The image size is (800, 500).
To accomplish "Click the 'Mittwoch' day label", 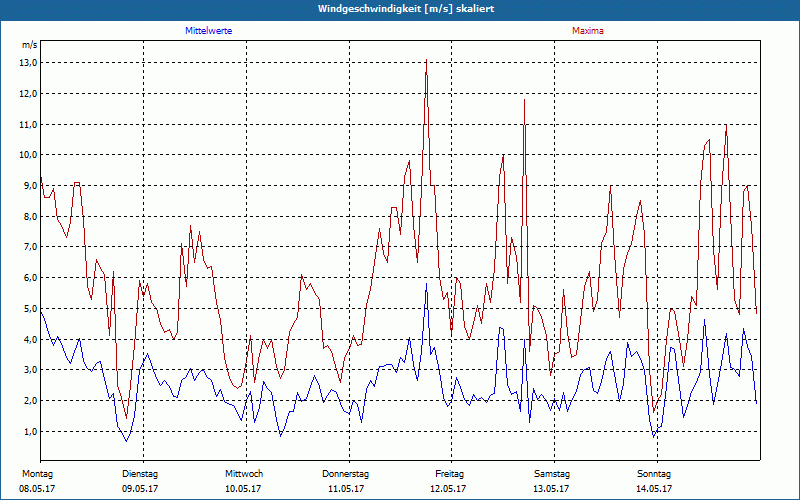I will pos(244,474).
